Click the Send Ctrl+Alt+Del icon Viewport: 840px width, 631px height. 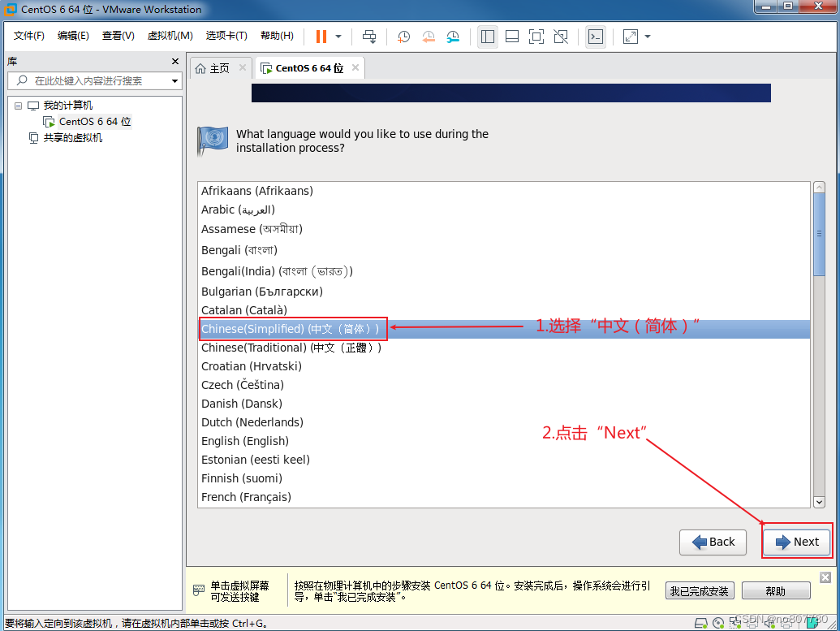click(369, 37)
